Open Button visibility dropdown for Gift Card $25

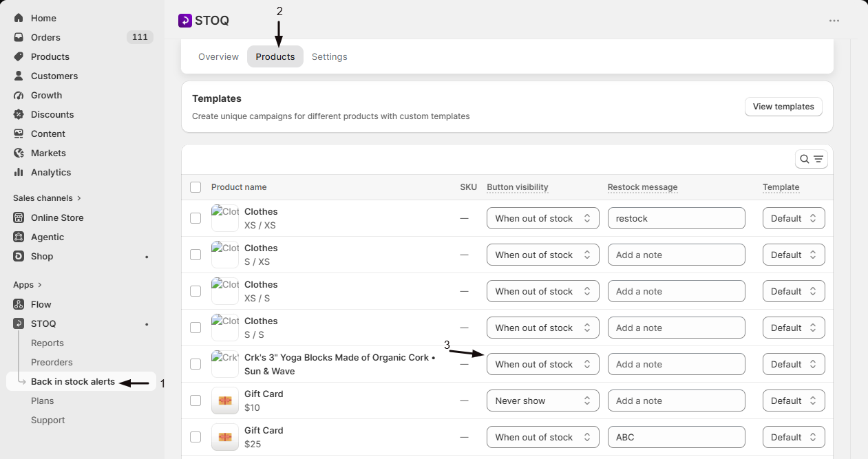click(x=543, y=437)
